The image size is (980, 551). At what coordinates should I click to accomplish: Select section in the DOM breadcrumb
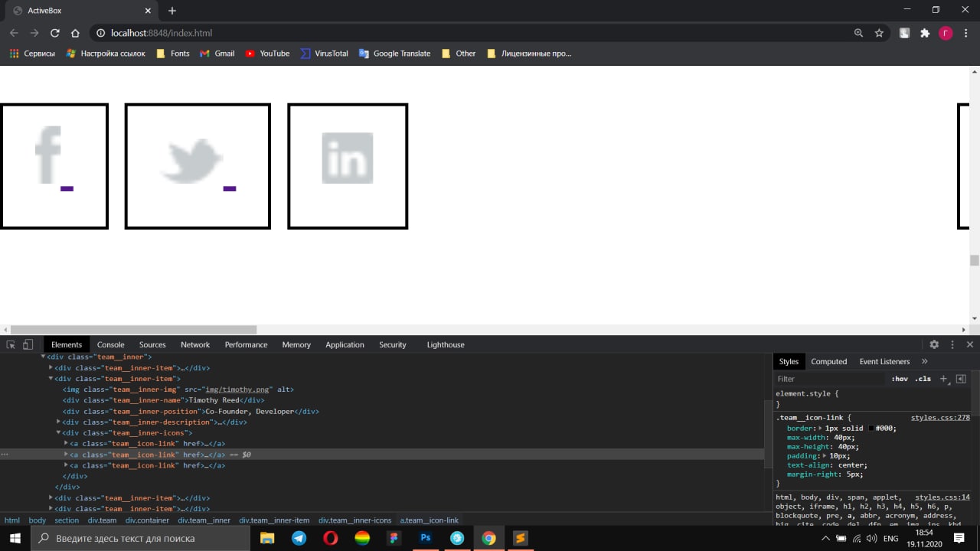67,520
